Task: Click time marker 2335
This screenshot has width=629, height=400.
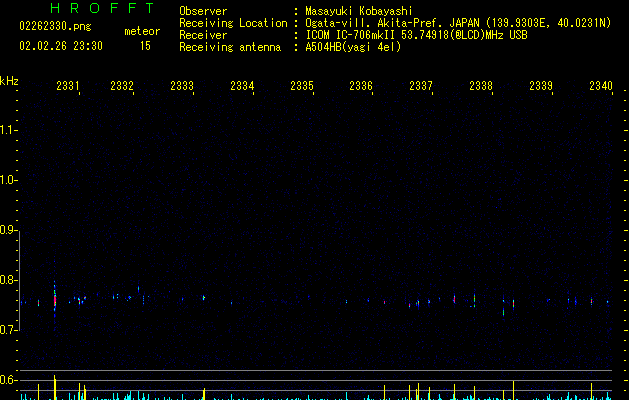Action: [302, 86]
